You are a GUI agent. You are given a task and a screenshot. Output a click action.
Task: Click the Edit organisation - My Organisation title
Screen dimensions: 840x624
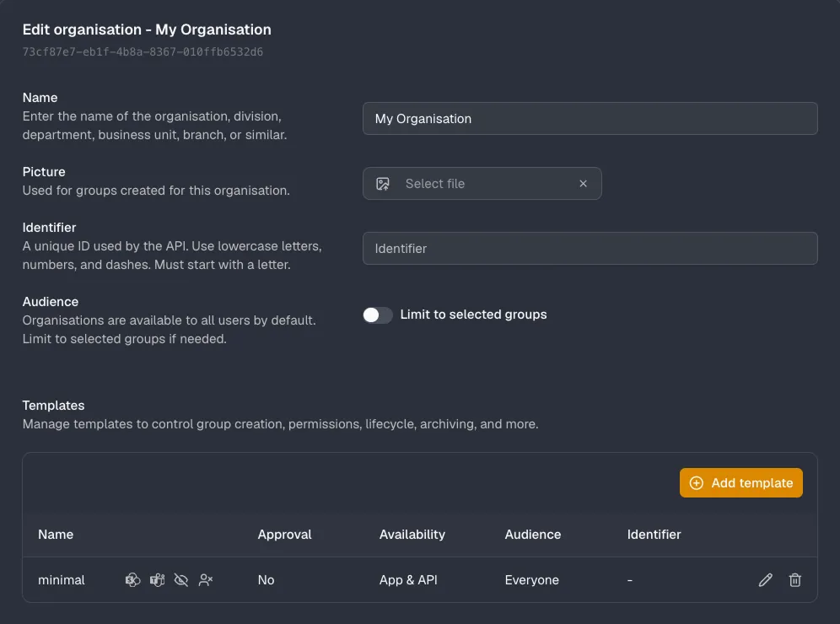pos(147,30)
